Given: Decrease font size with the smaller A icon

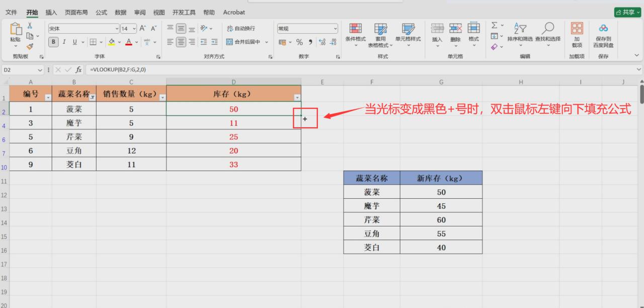Looking at the screenshot, I should pos(154,29).
